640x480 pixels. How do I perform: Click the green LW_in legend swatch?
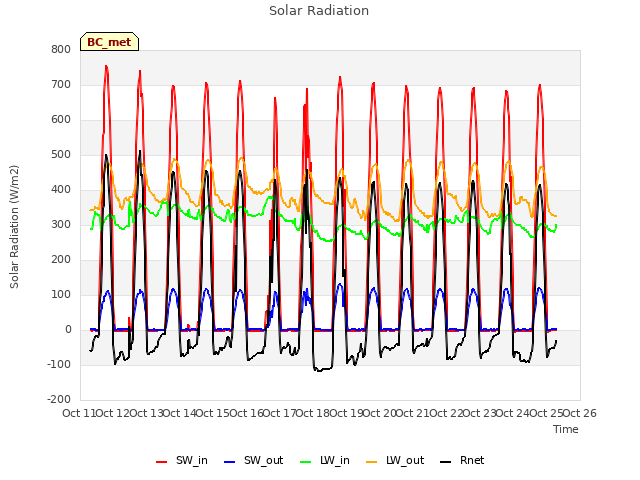(x=306, y=462)
